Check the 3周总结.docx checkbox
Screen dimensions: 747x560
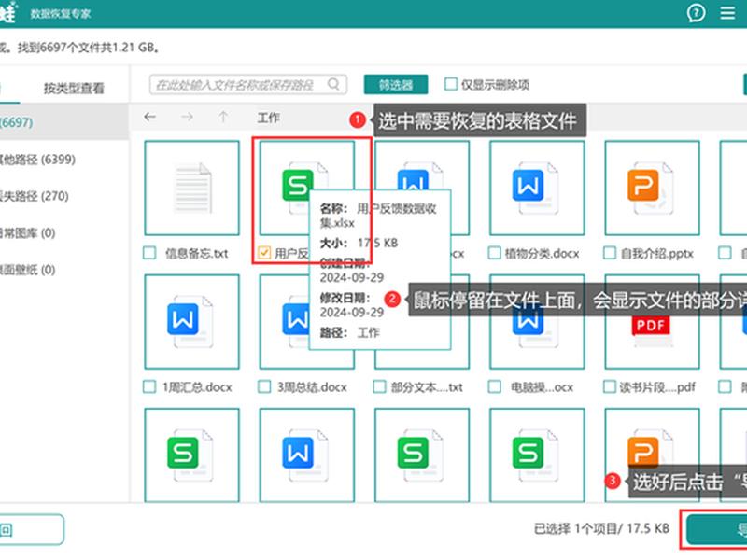(x=264, y=386)
